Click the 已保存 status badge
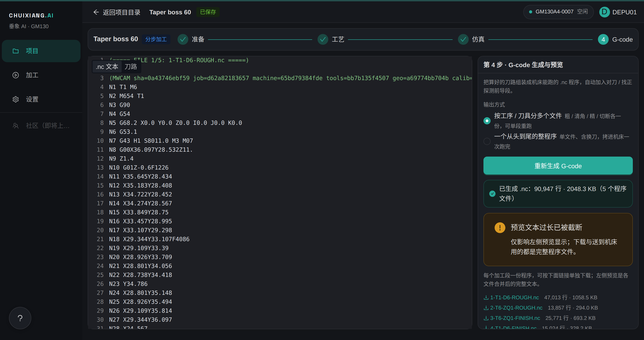Screen dimensions: 644x340 pos(208,12)
